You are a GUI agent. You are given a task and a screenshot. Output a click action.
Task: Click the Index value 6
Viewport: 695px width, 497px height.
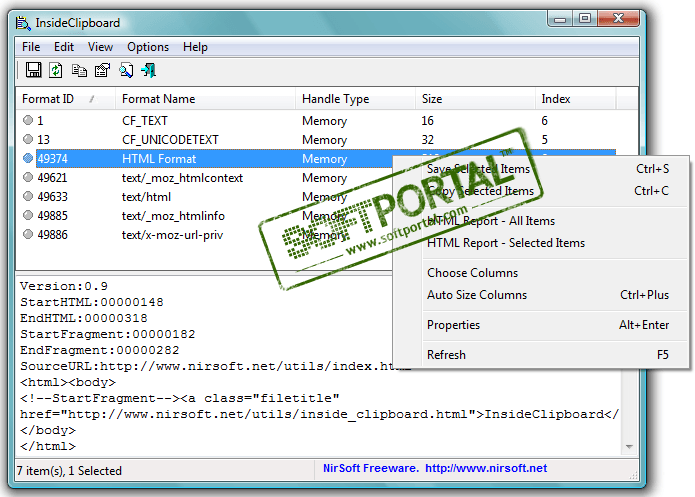tap(544, 121)
